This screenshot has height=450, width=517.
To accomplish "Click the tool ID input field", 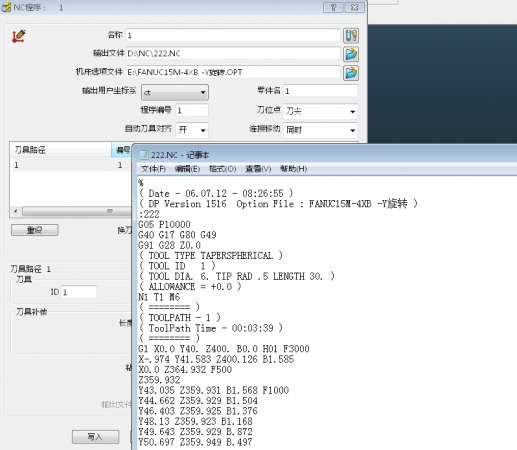I will 79,292.
